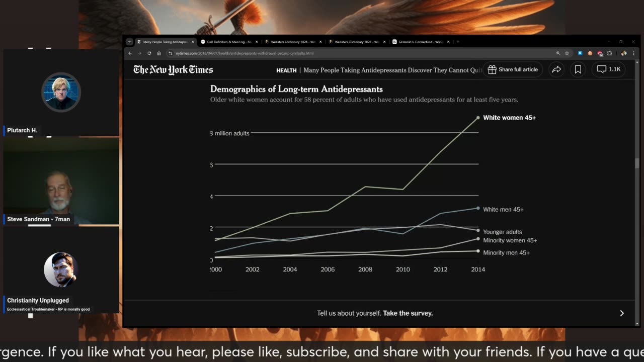The image size is (644, 362).
Task: Switch to the Cult Definition & Meaning tab
Action: coord(229,42)
